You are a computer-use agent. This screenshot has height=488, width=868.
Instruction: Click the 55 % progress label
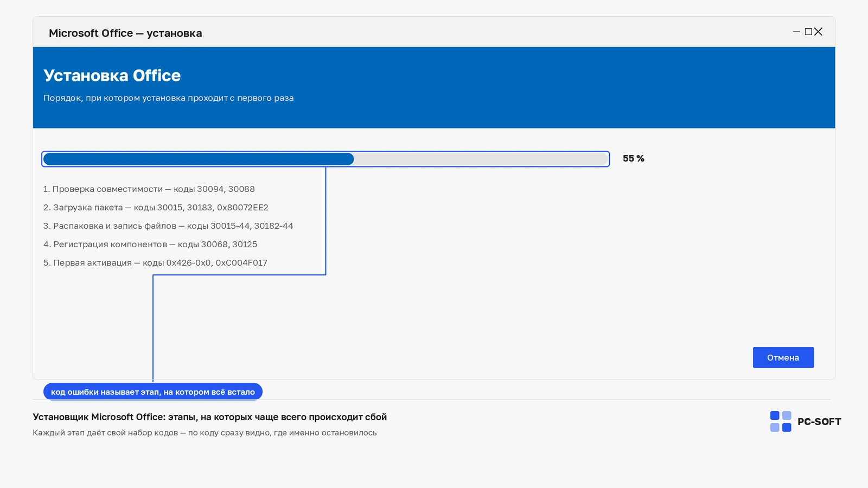[634, 158]
